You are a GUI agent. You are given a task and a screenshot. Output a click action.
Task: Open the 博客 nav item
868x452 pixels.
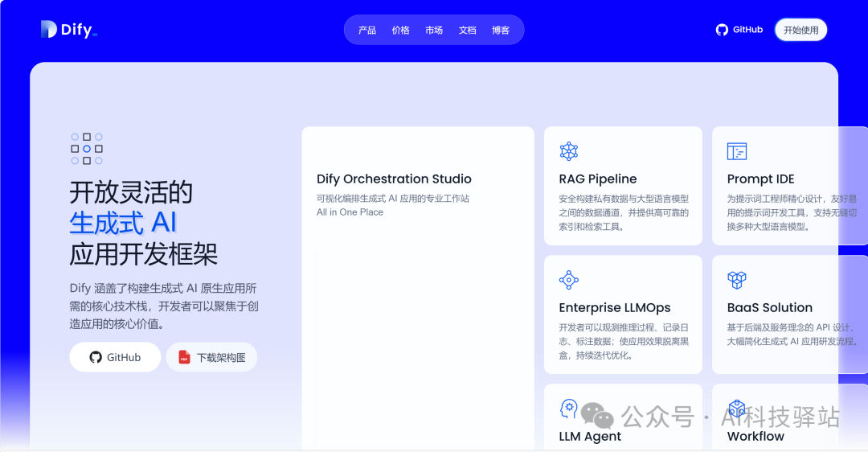(501, 30)
